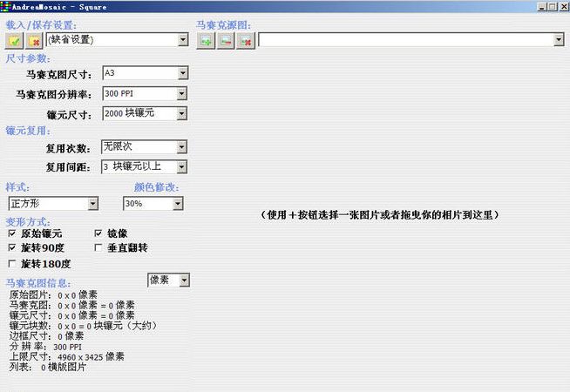Image resolution: width=570 pixels, height=392 pixels.
Task: Click the clear all source images icon with red X
Action: (246, 40)
